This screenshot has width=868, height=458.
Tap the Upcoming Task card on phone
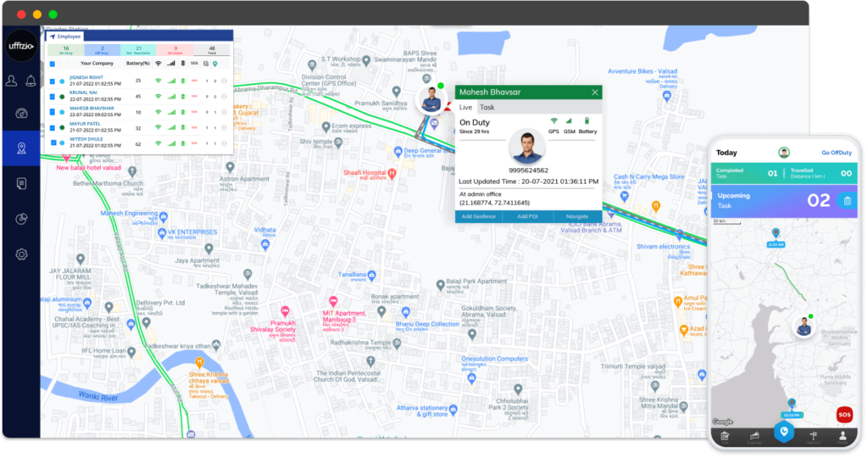(784, 200)
